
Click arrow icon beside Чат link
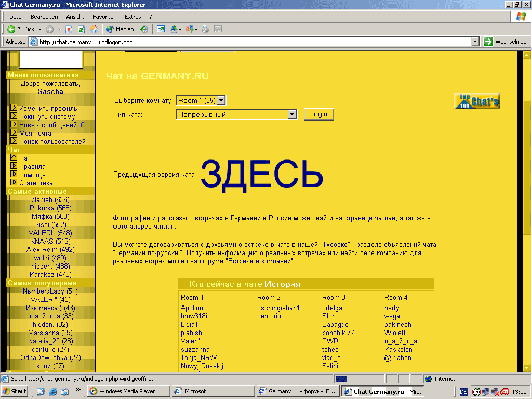click(x=14, y=157)
